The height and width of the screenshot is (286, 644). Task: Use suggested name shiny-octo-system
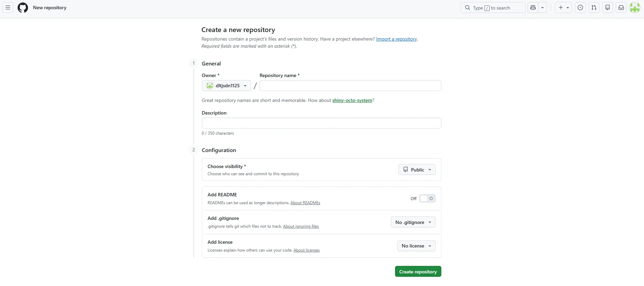click(352, 100)
